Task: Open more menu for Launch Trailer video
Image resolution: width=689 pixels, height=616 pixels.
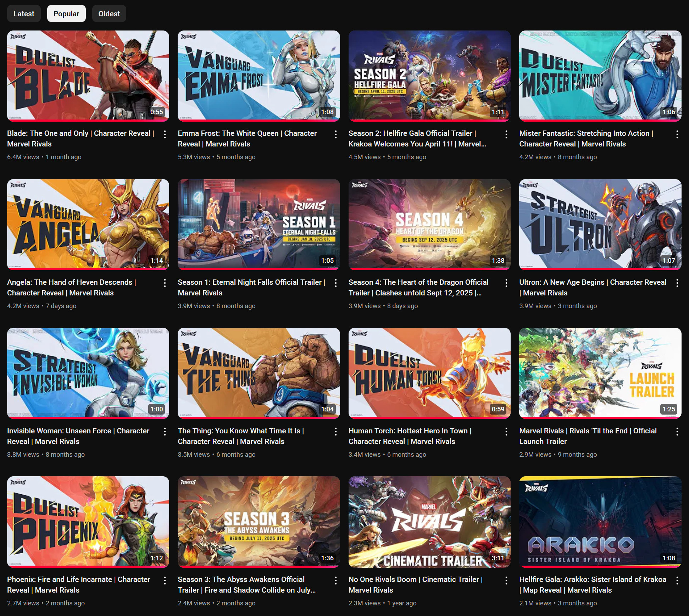Action: pyautogui.click(x=677, y=432)
